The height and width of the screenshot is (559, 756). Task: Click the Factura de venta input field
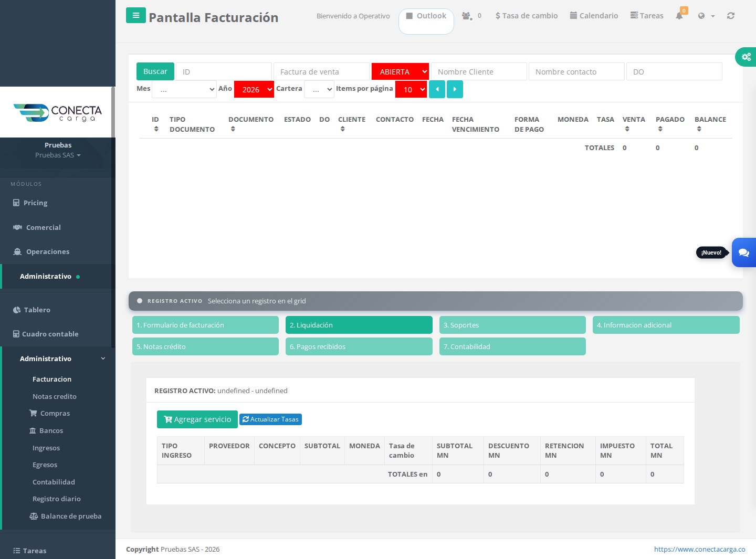321,71
